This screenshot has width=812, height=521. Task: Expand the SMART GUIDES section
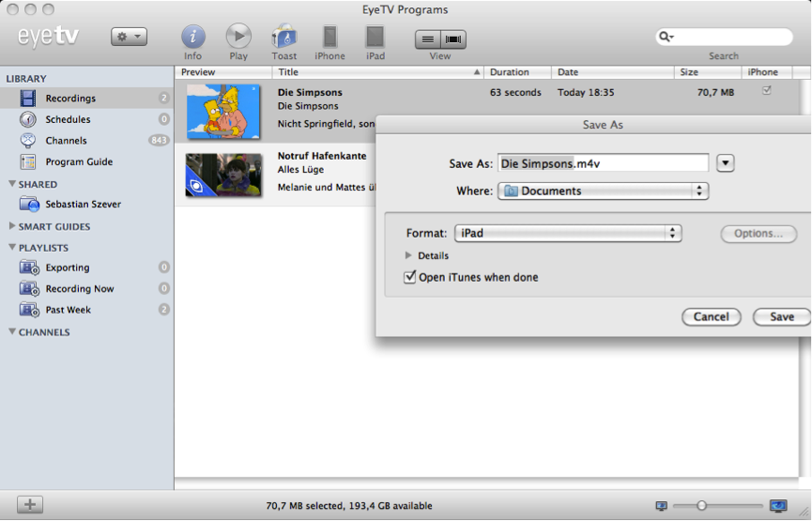tap(12, 226)
